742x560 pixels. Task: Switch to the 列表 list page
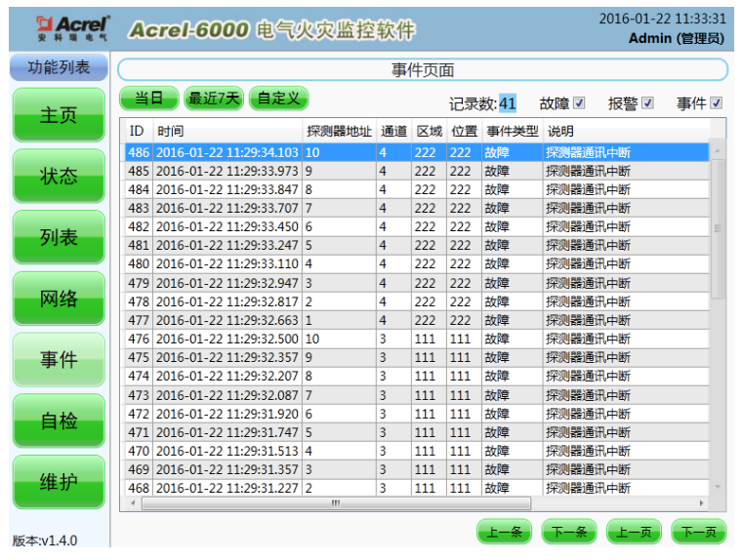click(59, 238)
